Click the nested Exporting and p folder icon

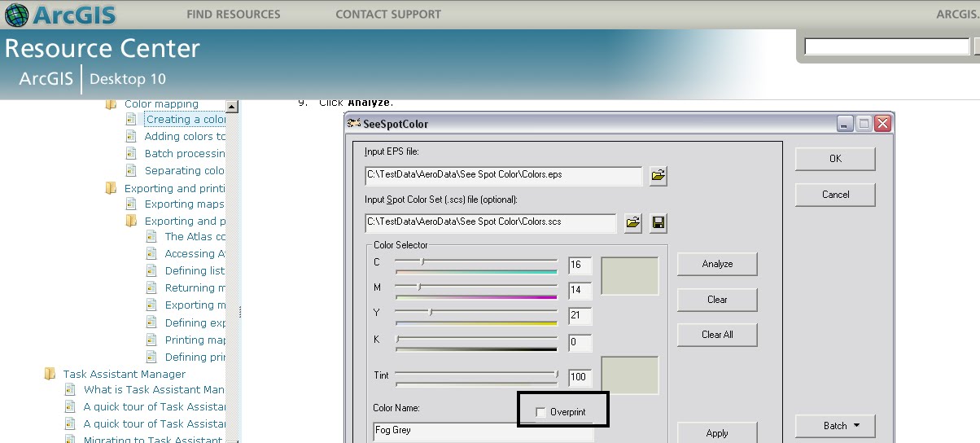coord(131,221)
